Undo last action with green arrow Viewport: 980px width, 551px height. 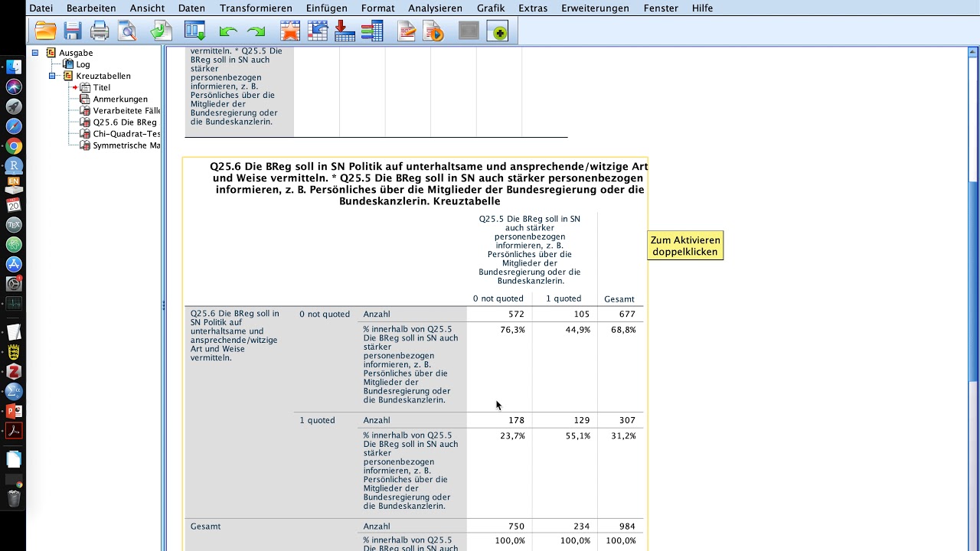click(x=228, y=32)
